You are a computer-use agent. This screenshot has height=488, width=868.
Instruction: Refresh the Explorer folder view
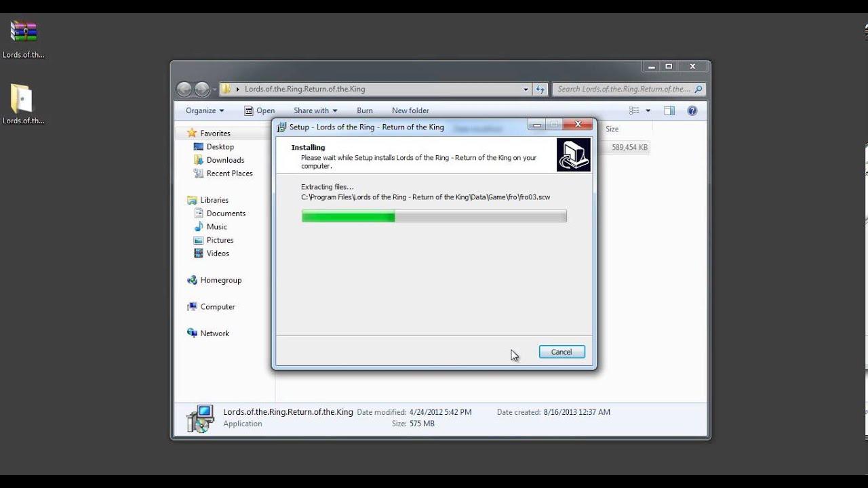(540, 89)
